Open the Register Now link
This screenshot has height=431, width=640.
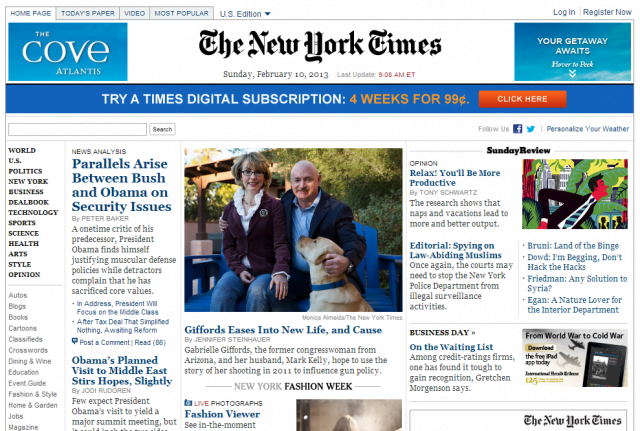607,12
